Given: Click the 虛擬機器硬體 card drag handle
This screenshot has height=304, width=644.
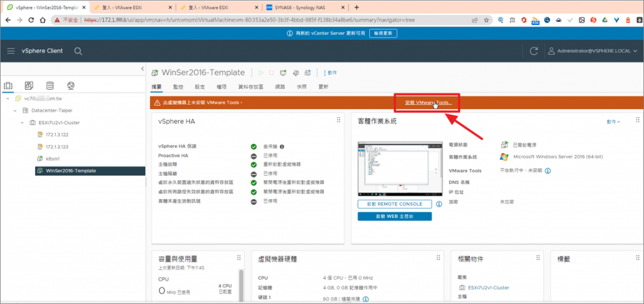Looking at the screenshot, I should pos(438,258).
